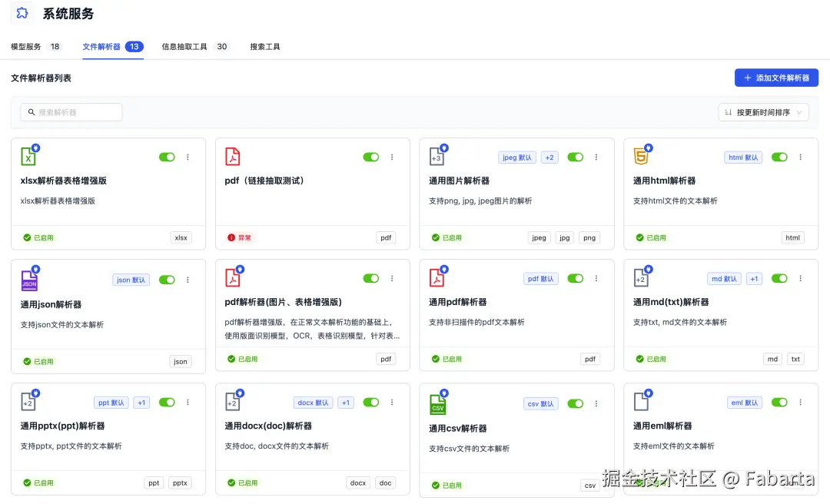Switch to 模型服务 tab
Image resolution: width=830 pixels, height=504 pixels.
tap(36, 47)
